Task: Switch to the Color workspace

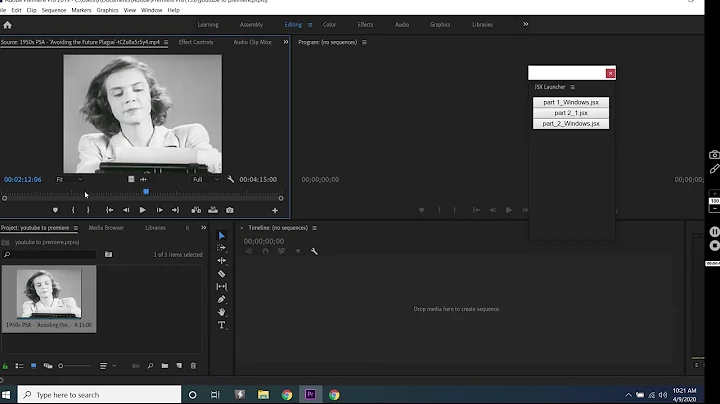Action: tap(329, 25)
